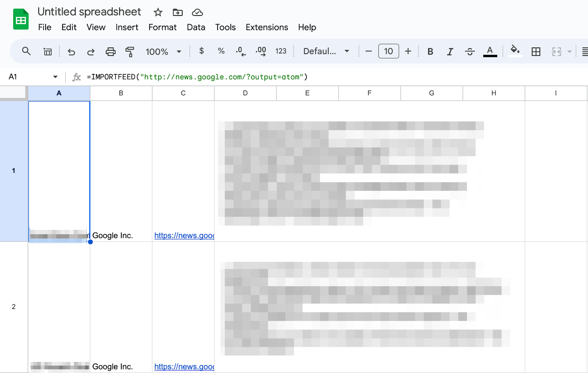Screen dimensions: 588x373
Task: Toggle italic formatting
Action: 450,51
